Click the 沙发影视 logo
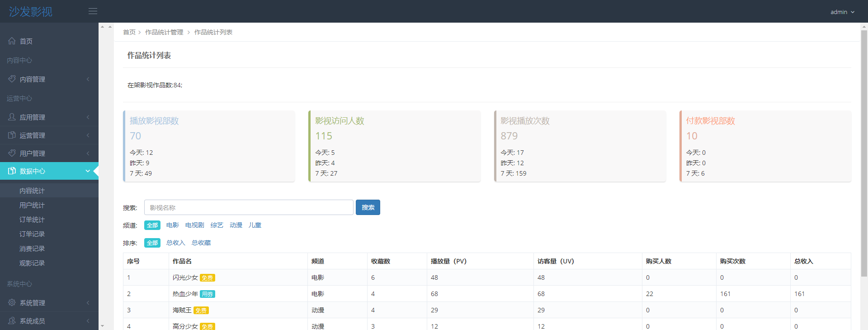 coord(31,11)
